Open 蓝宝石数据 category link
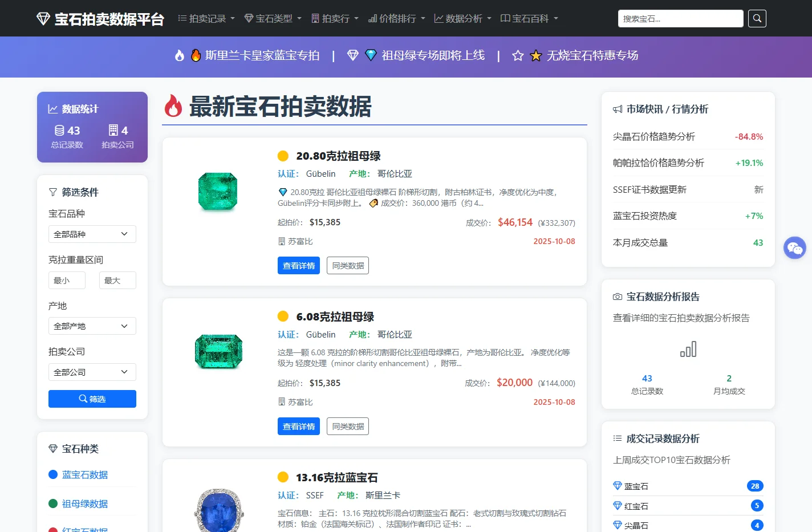Screen dimensions: 812x532 (x=85, y=474)
